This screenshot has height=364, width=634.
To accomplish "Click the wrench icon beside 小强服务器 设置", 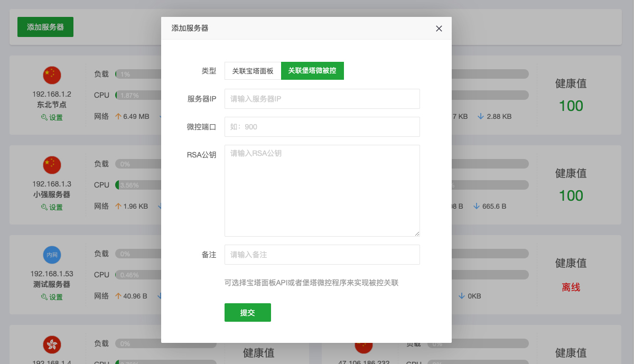I will (44, 207).
